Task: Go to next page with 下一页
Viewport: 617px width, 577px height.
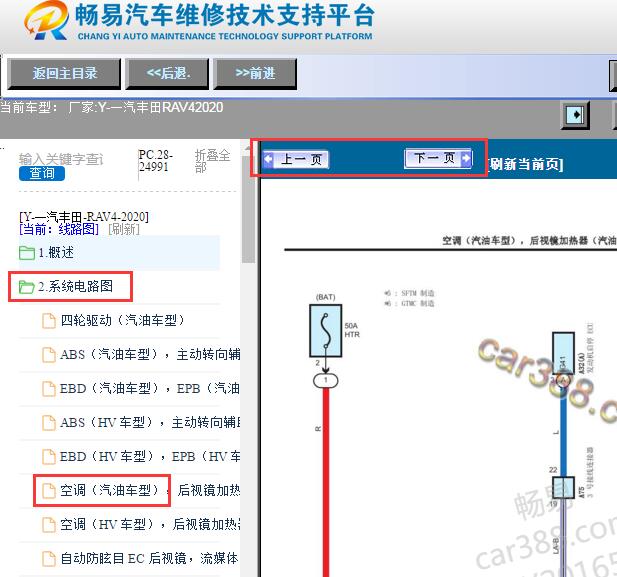Action: (x=438, y=158)
